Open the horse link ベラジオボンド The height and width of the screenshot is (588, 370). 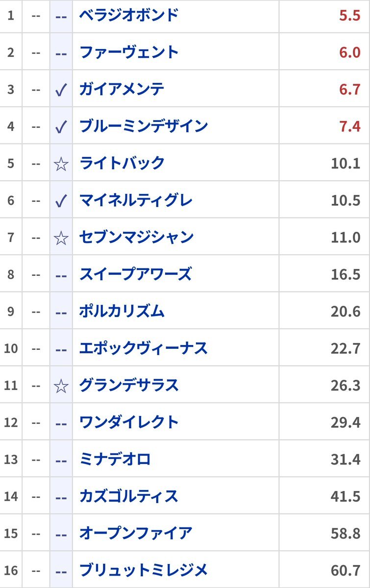tap(129, 15)
